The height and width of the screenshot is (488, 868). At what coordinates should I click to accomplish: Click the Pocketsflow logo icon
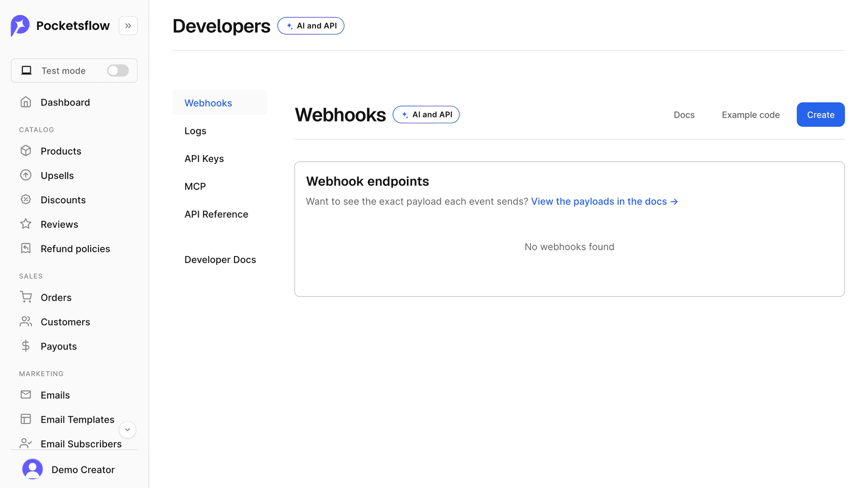pos(20,25)
